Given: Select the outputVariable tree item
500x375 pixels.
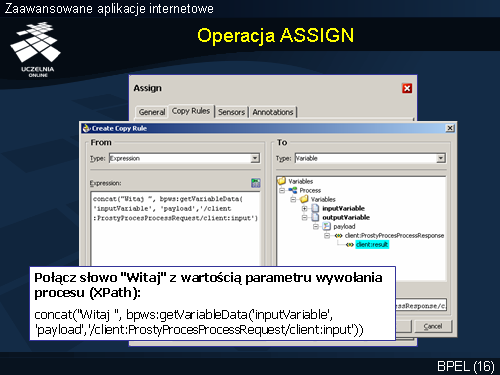Looking at the screenshot, I should click(346, 217).
